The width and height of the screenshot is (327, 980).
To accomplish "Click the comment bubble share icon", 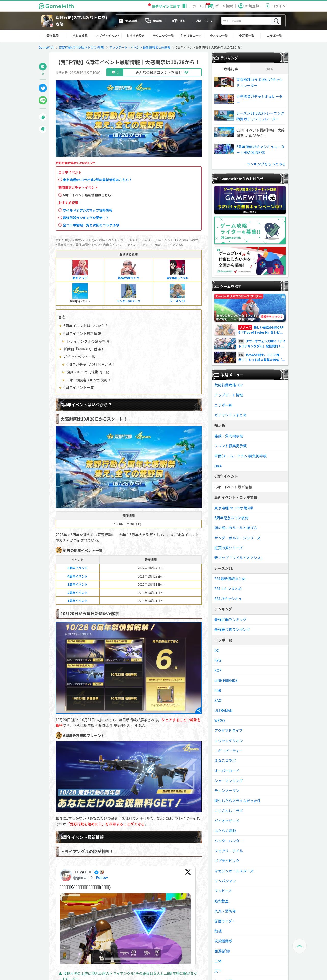I will coord(43,67).
